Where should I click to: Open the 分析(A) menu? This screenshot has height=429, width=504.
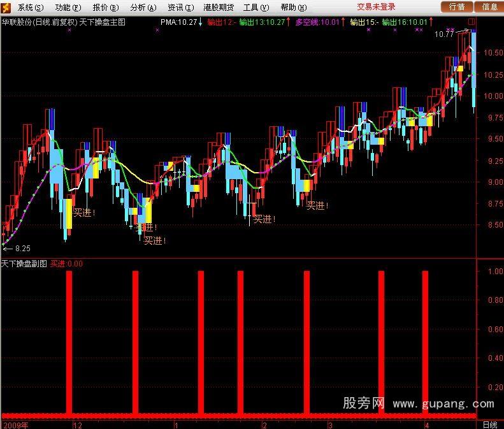[x=143, y=7]
